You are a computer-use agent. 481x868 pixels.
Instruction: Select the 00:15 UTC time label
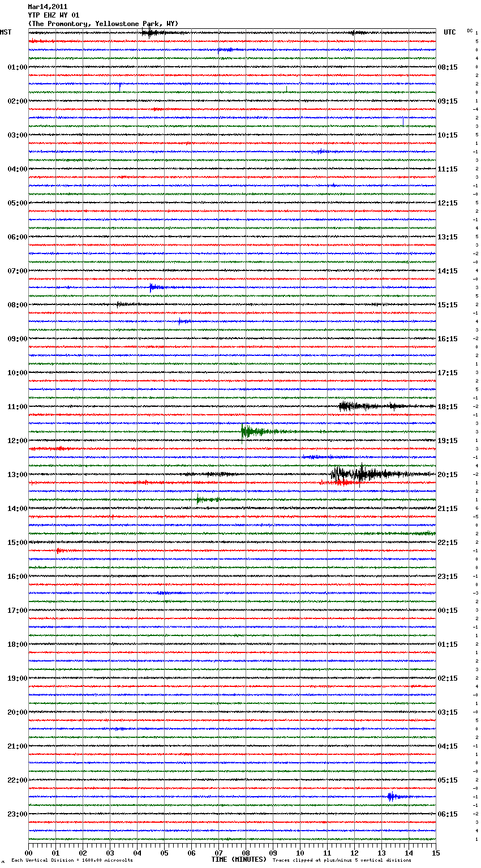point(447,611)
